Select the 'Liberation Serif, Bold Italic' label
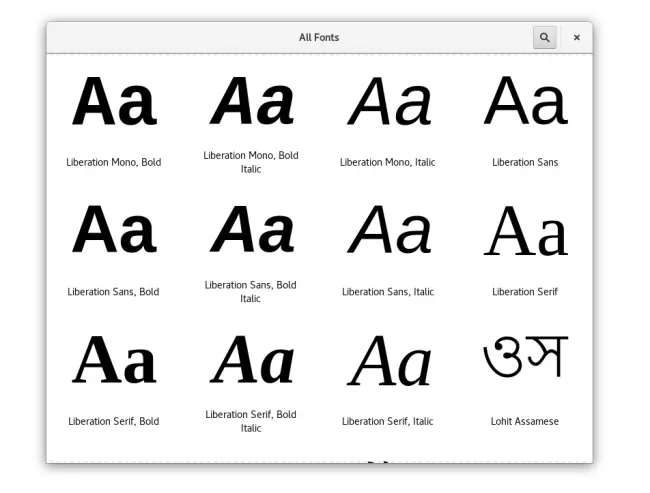The image size is (650, 493). click(251, 421)
